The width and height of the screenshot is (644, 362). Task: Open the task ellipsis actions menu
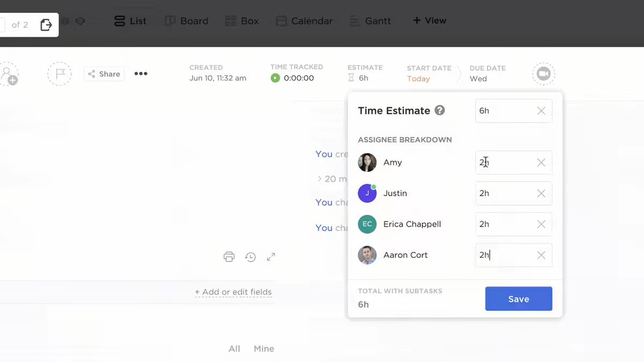pos(141,74)
